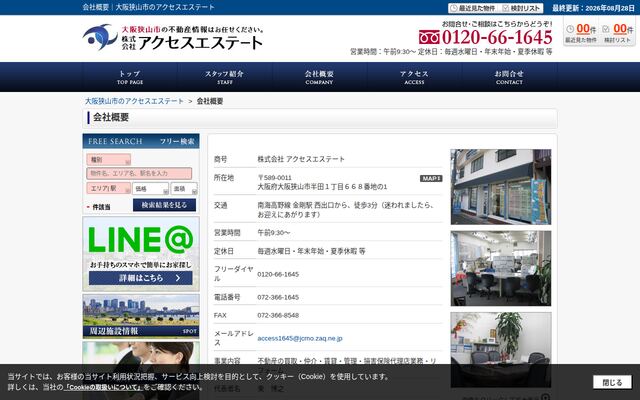Click the large 0120-66-1645 number in header
This screenshot has width=640, height=400.
click(x=497, y=38)
